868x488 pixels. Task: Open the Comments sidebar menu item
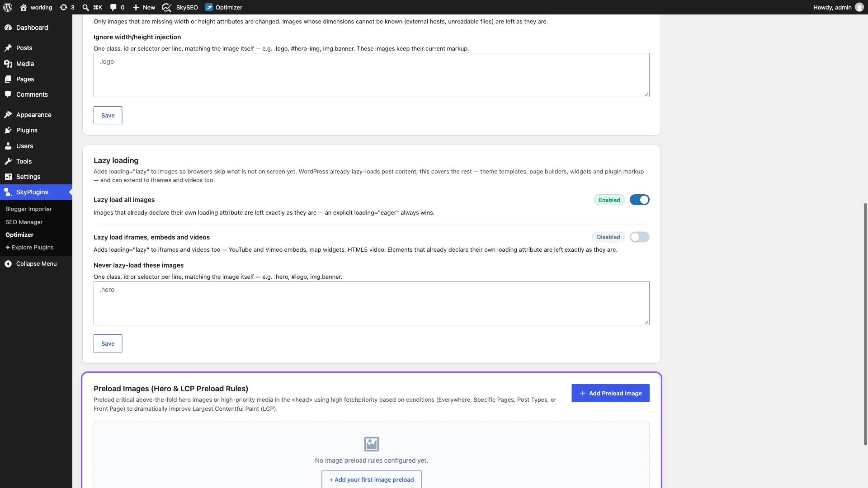point(36,94)
